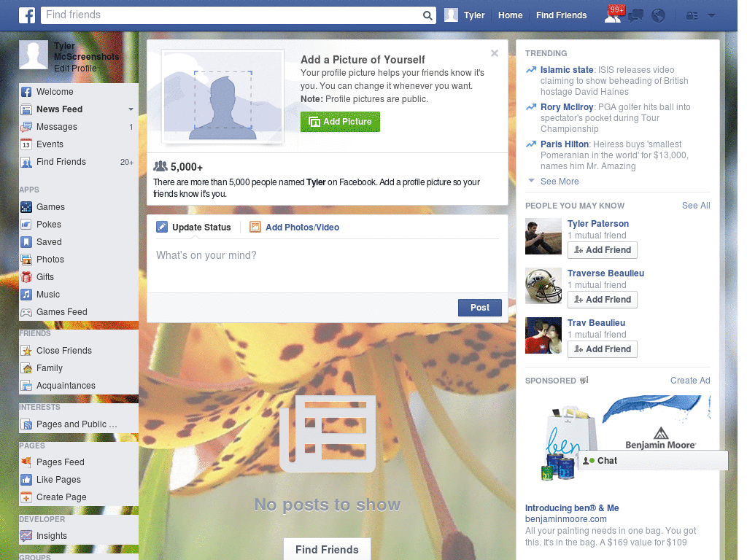This screenshot has height=560, width=747.
Task: Click the sponsored megaphone icon
Action: pos(584,381)
